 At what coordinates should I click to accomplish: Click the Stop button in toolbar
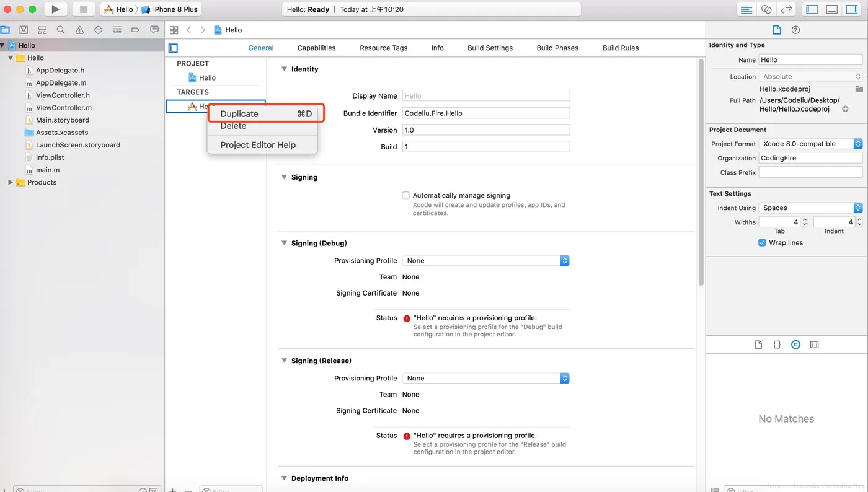pyautogui.click(x=84, y=9)
